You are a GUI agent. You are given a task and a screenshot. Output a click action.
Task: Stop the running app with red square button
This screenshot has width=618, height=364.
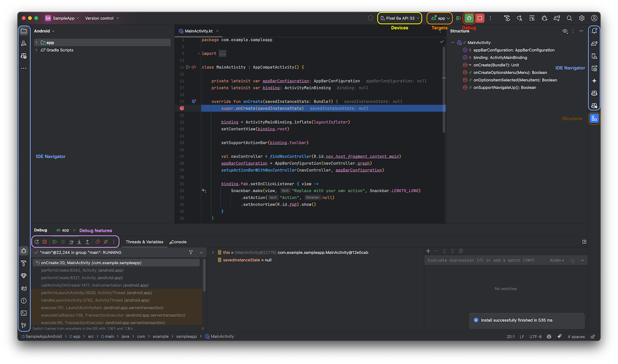click(480, 18)
